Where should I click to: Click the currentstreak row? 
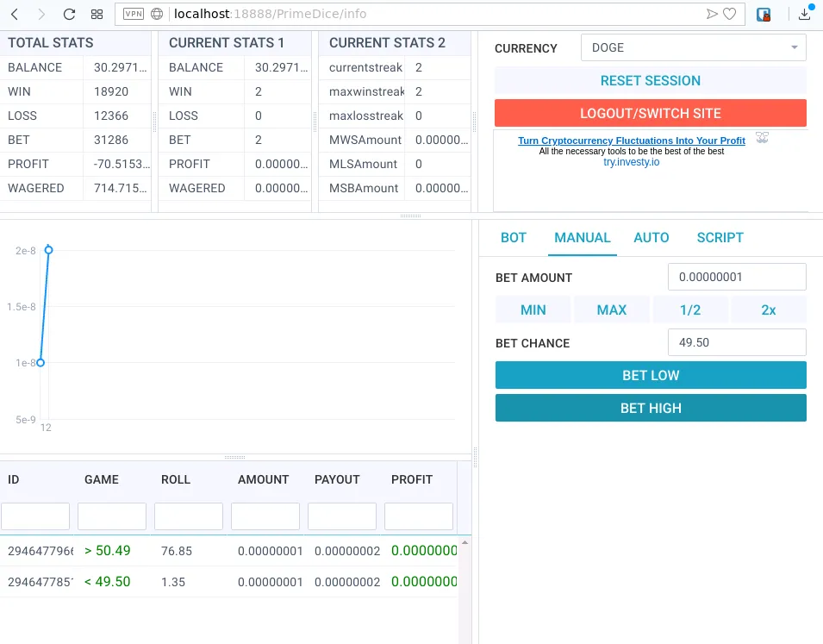click(x=395, y=67)
